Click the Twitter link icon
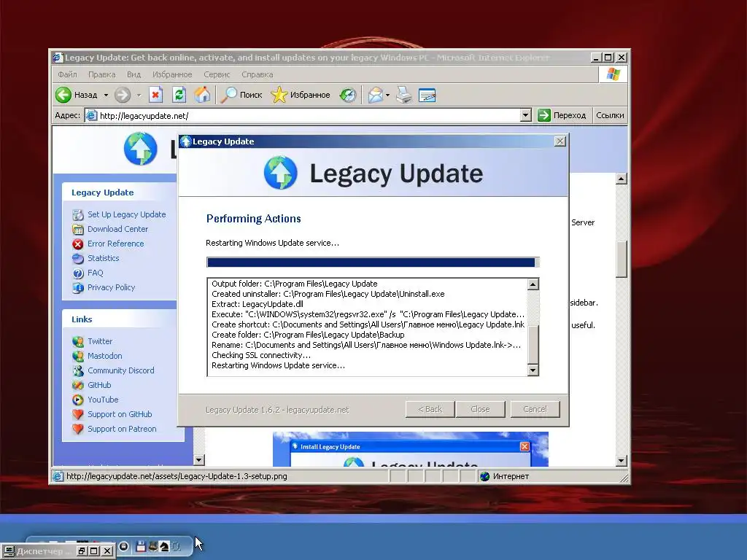Screen dimensions: 747x560 click(78, 341)
